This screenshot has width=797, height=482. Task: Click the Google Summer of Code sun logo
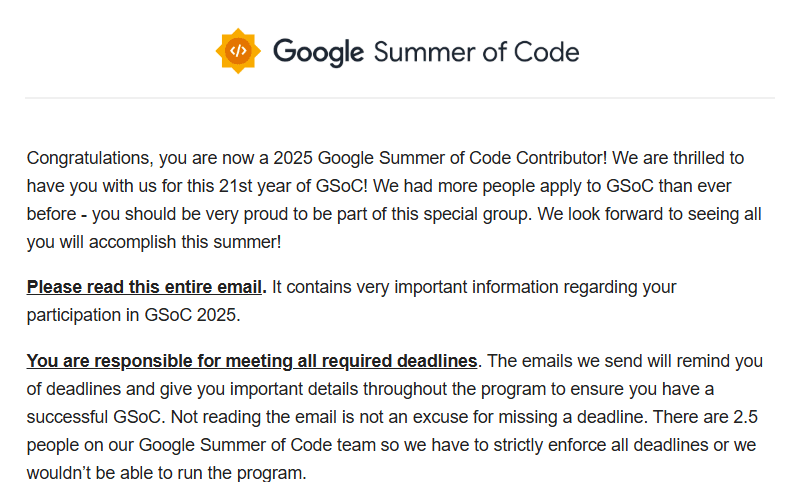point(238,51)
